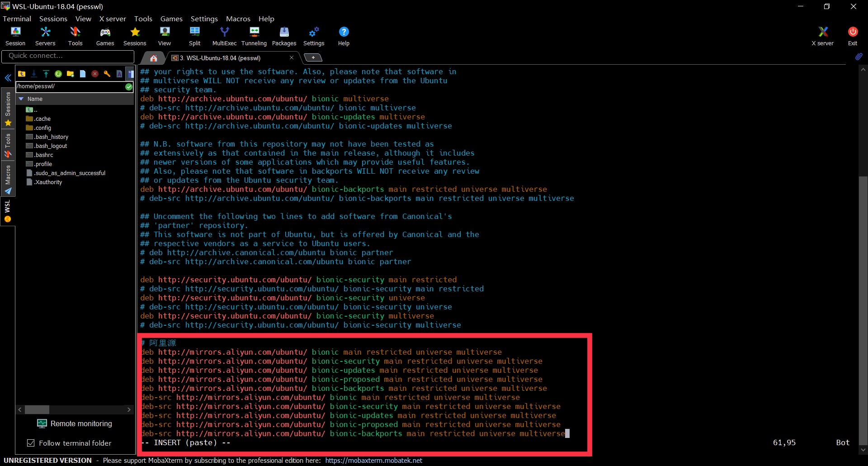Open the mobaxterm.mobatek.net subscription link
The image size is (868, 466).
(x=373, y=460)
